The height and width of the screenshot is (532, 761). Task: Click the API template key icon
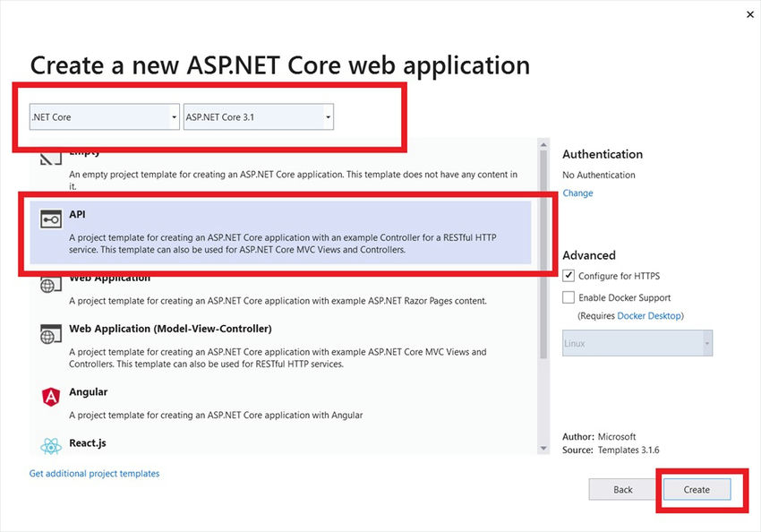click(x=50, y=218)
